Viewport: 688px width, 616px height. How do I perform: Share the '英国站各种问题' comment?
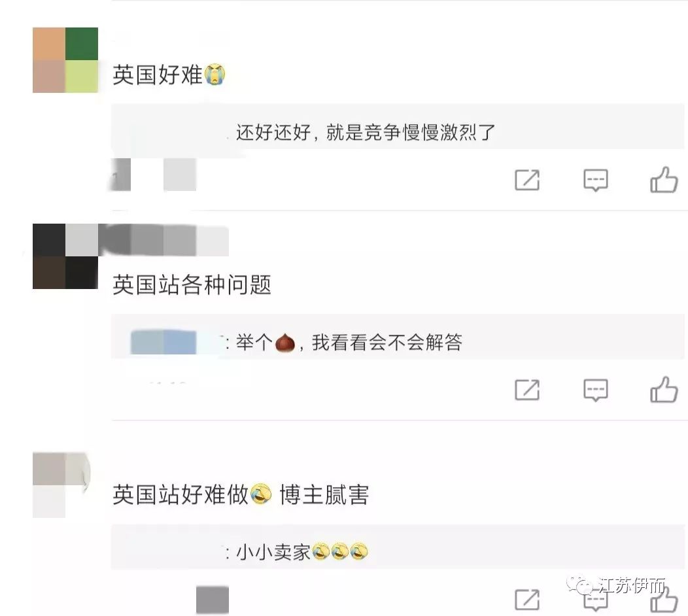(527, 390)
